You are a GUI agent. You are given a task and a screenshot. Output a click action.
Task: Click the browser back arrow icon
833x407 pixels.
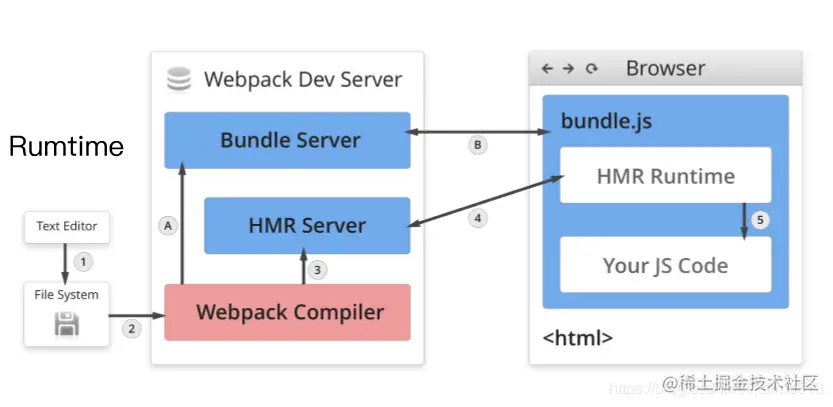tap(547, 69)
